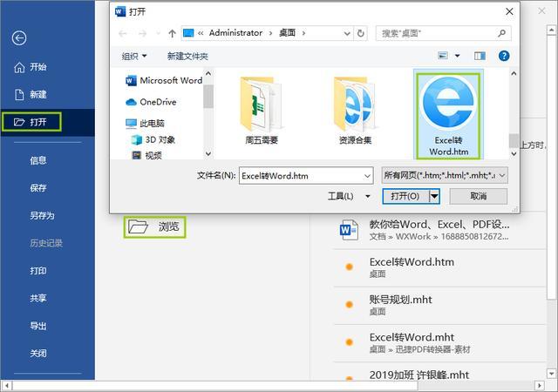The image size is (558, 392).
Task: Click the 文件名 input field
Action: 306,176
